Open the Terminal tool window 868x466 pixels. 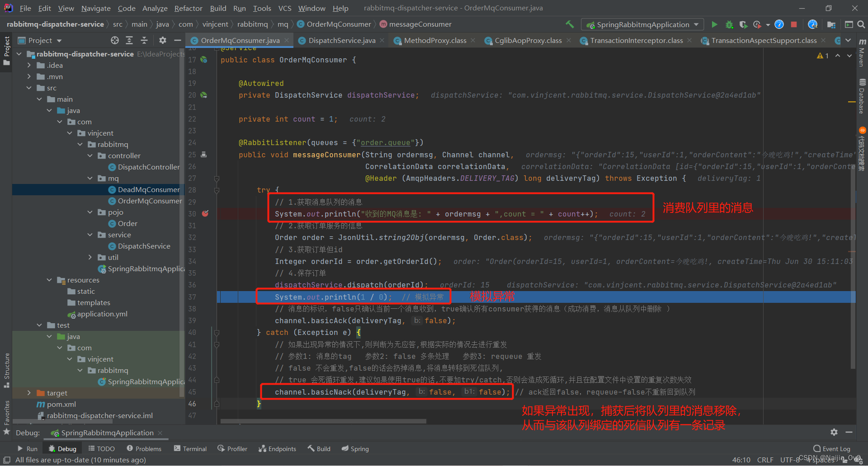[190, 448]
